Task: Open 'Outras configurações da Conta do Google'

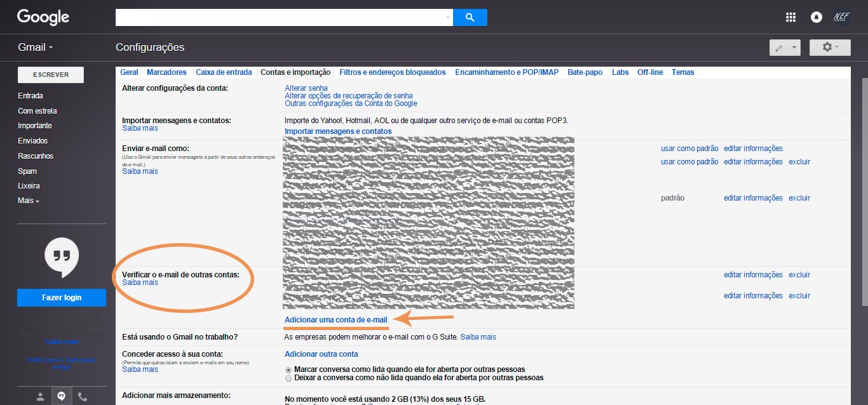Action: tap(351, 103)
